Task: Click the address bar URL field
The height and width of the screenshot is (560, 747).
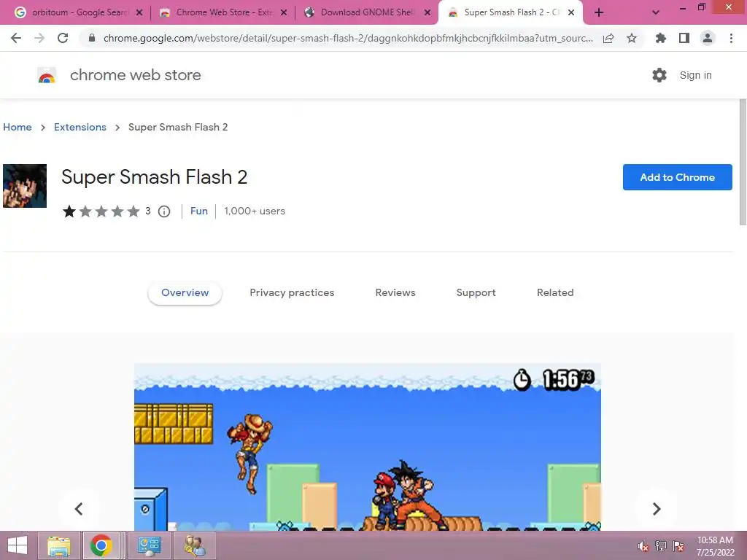Action: (348, 38)
